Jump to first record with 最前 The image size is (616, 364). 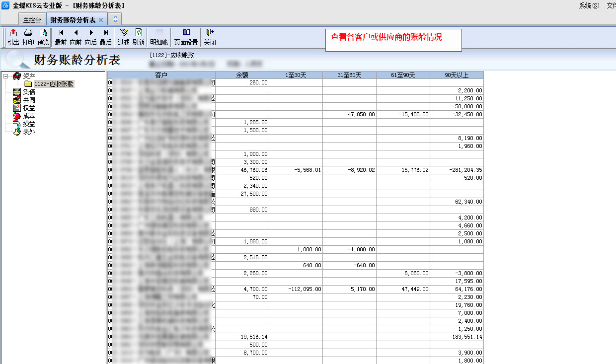(x=61, y=37)
